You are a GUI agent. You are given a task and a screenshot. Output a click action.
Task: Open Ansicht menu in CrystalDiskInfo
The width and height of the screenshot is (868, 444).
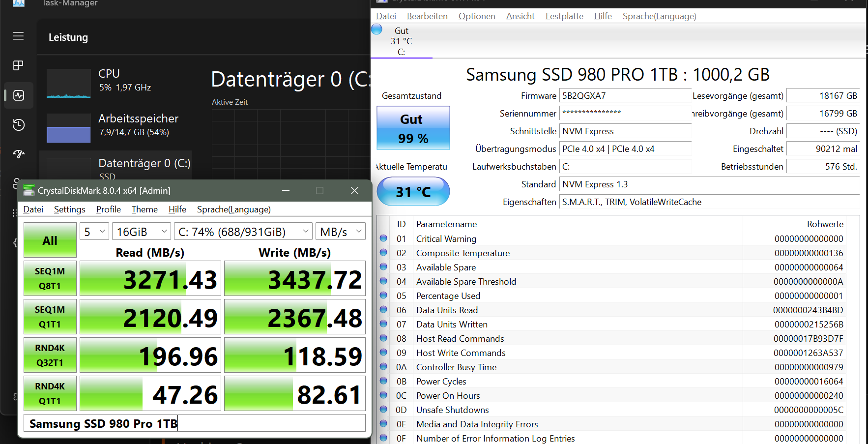(x=521, y=16)
